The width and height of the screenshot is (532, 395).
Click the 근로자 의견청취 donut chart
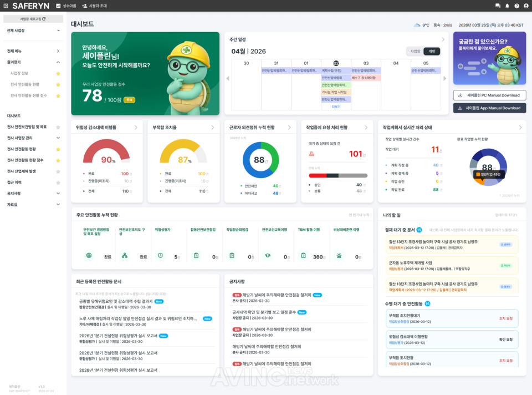click(x=260, y=160)
